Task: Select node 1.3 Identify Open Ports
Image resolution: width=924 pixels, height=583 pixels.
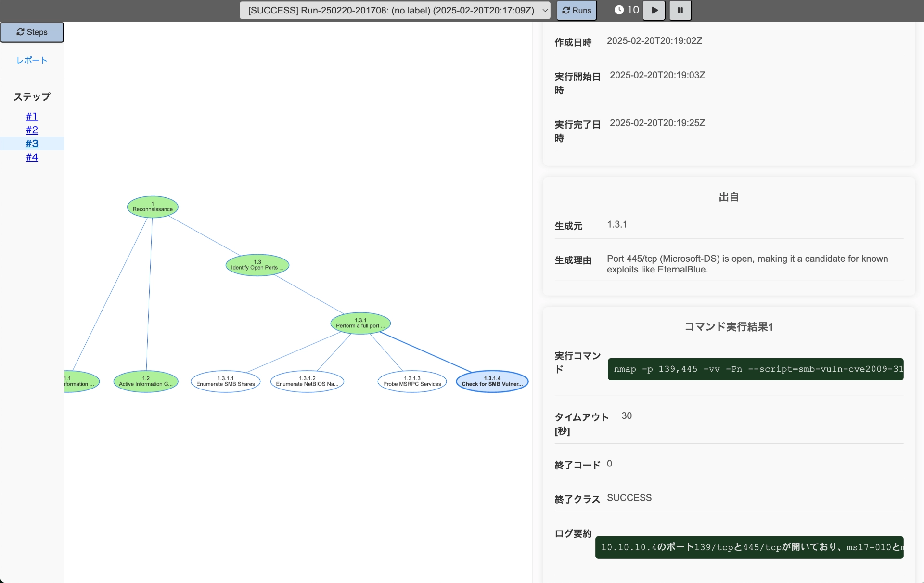Action: pos(257,265)
